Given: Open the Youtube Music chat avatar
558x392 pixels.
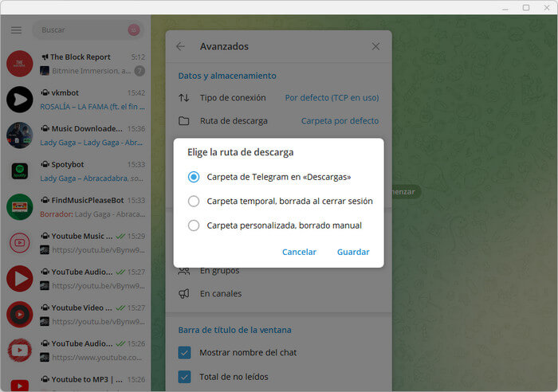Looking at the screenshot, I should [x=20, y=243].
